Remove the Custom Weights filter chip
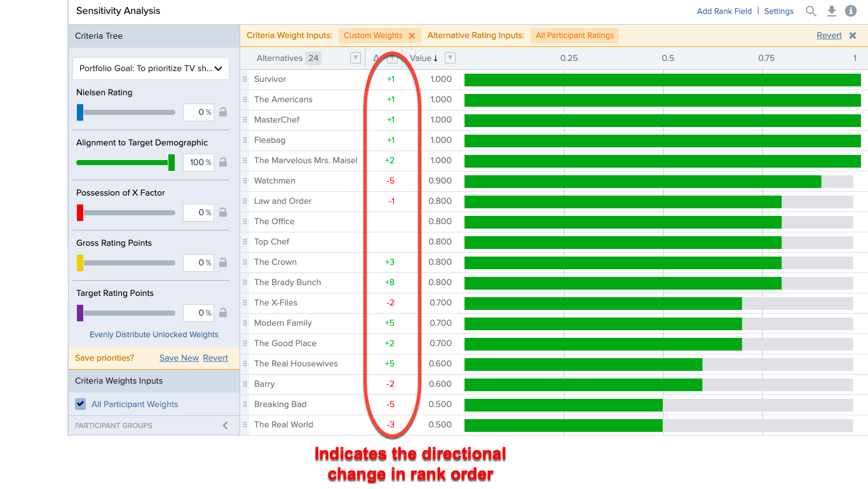 pos(412,36)
